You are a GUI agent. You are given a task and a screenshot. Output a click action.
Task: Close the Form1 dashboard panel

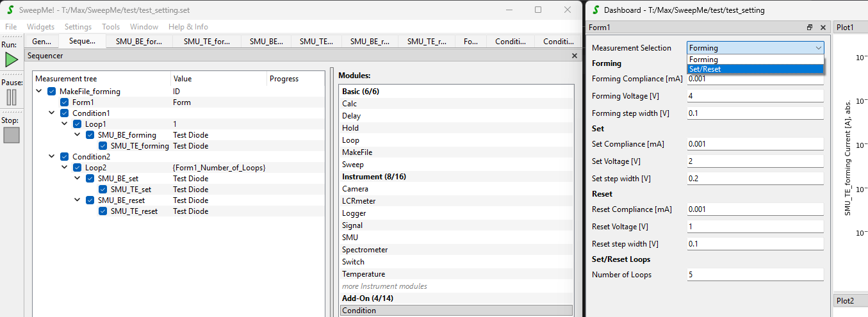click(823, 28)
